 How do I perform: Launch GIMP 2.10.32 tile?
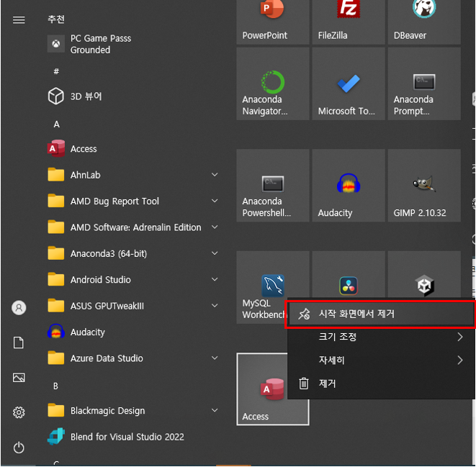424,185
